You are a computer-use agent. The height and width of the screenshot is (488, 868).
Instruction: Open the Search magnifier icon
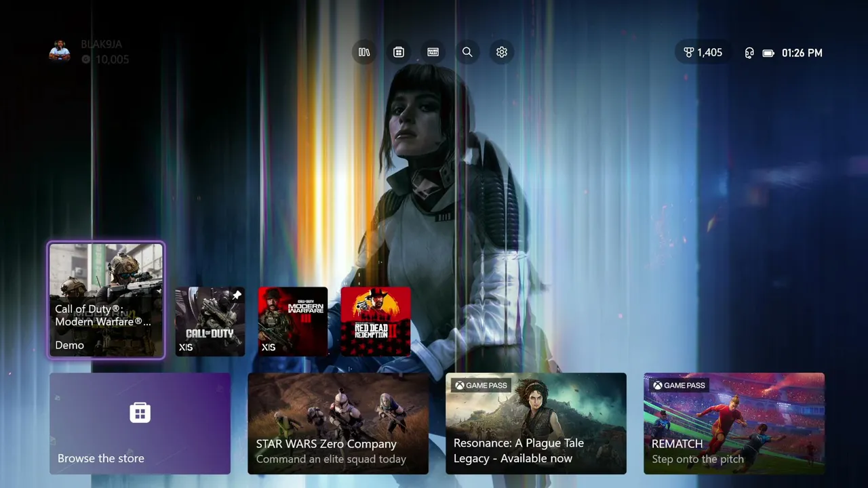pyautogui.click(x=467, y=52)
